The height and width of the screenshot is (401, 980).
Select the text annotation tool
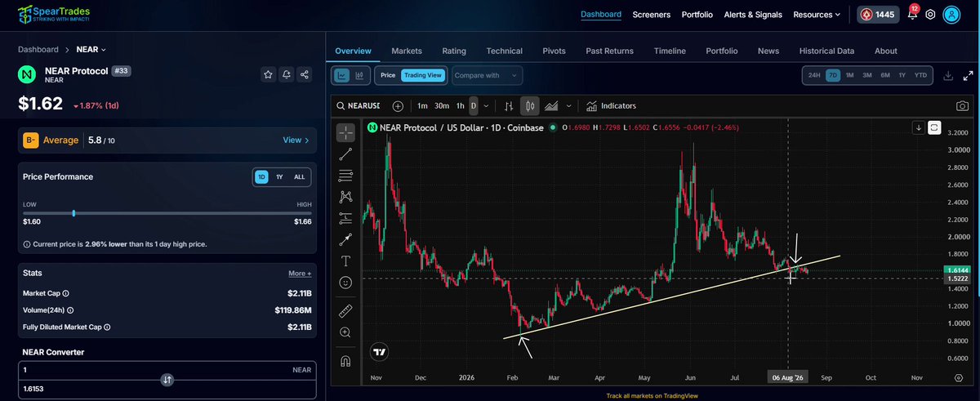click(346, 261)
